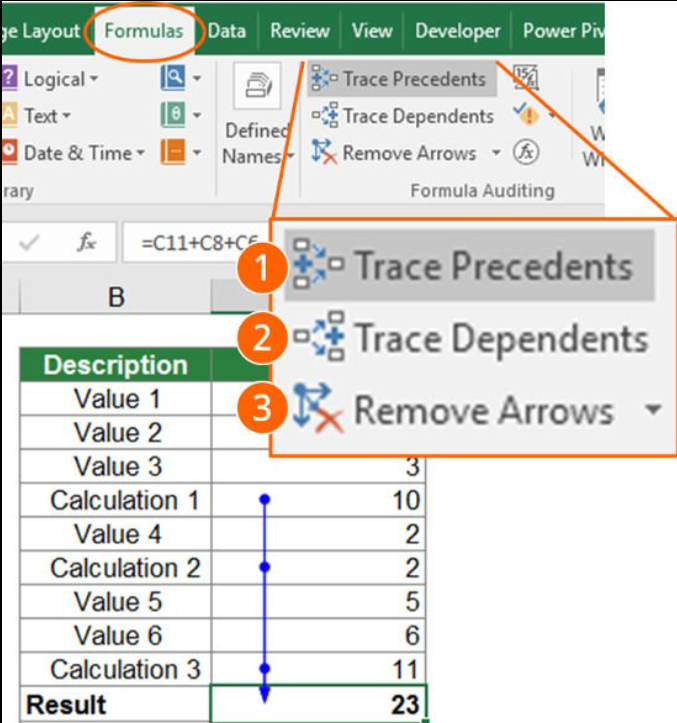Select the 'Calculation 3' label cell
This screenshot has height=723, width=677.
click(116, 669)
